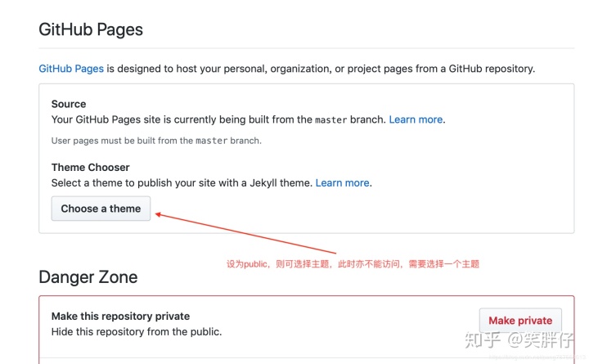Click the Source subheading
Viewport: 589px width, 364px height.
(x=69, y=104)
